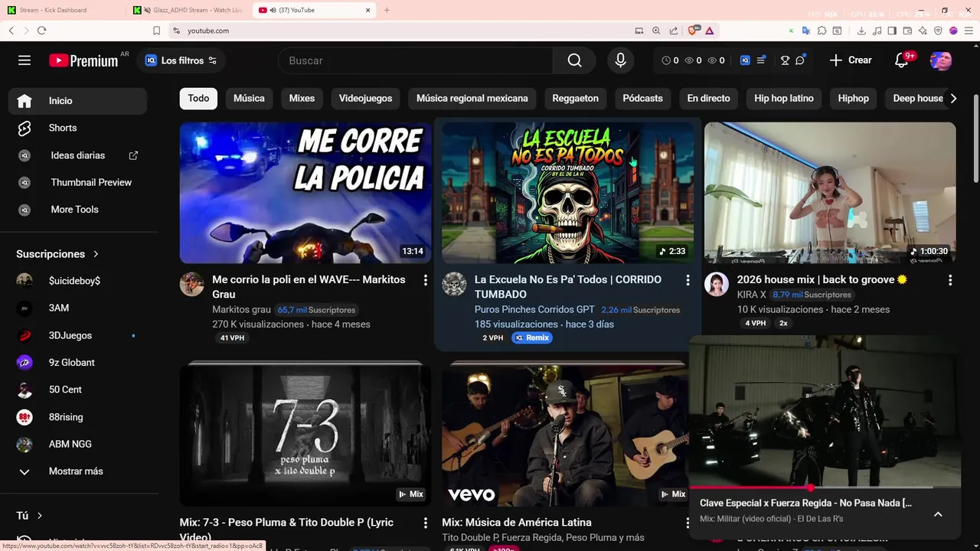Open options for 2026 house mix video

point(950,280)
